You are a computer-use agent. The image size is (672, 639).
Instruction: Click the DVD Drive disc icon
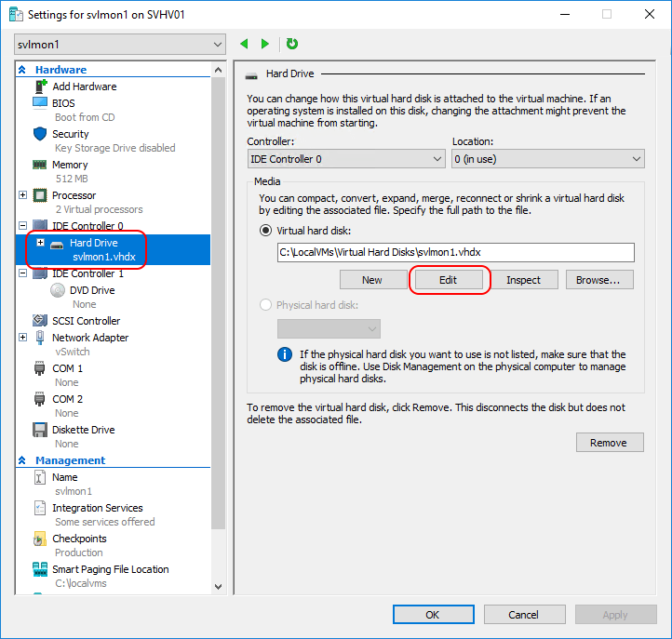coord(58,290)
